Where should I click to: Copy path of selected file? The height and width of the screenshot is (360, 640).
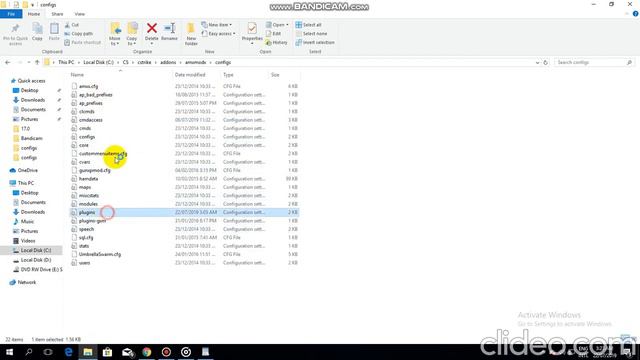pyautogui.click(x=78, y=33)
